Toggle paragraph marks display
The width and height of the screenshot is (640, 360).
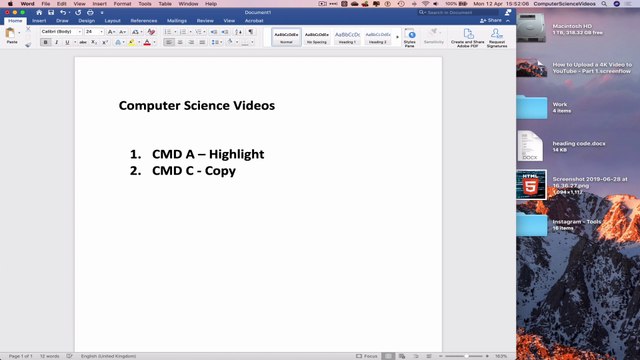251,32
